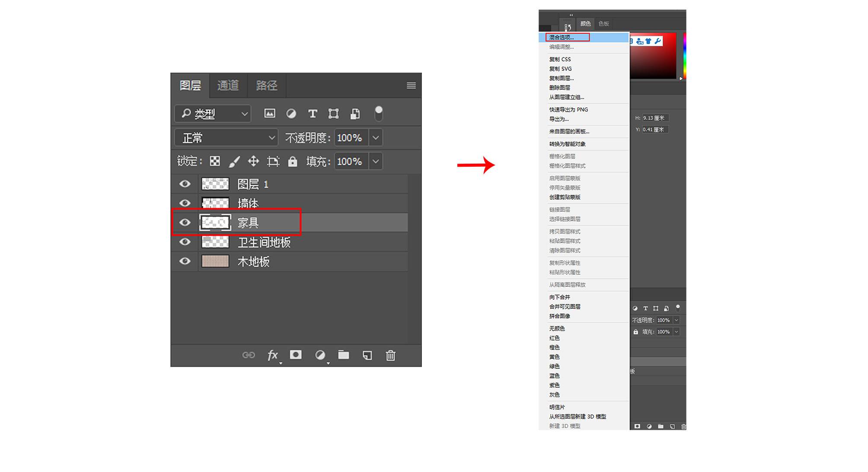Select 转换为智能对象 menu entry

567,144
